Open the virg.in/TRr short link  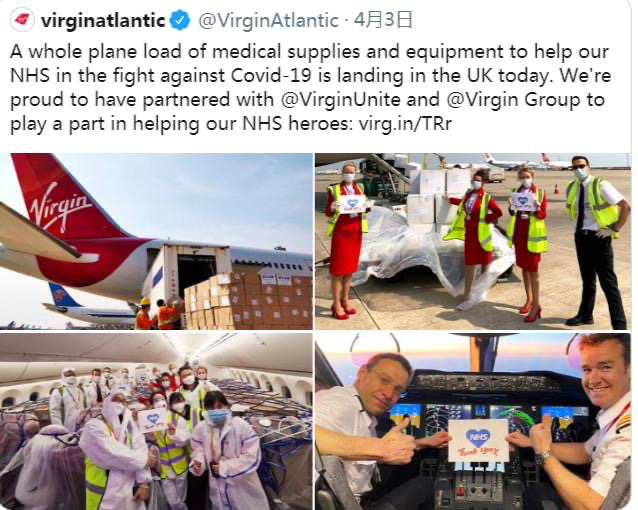[405, 123]
